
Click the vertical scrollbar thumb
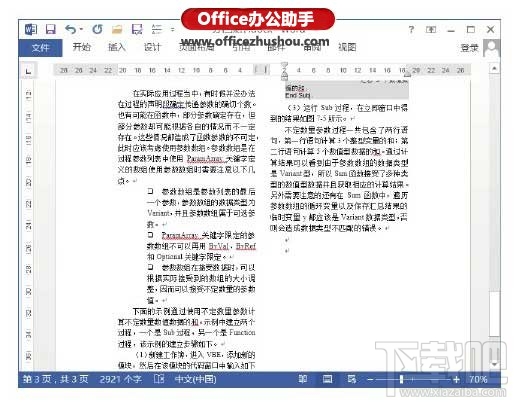point(494,313)
